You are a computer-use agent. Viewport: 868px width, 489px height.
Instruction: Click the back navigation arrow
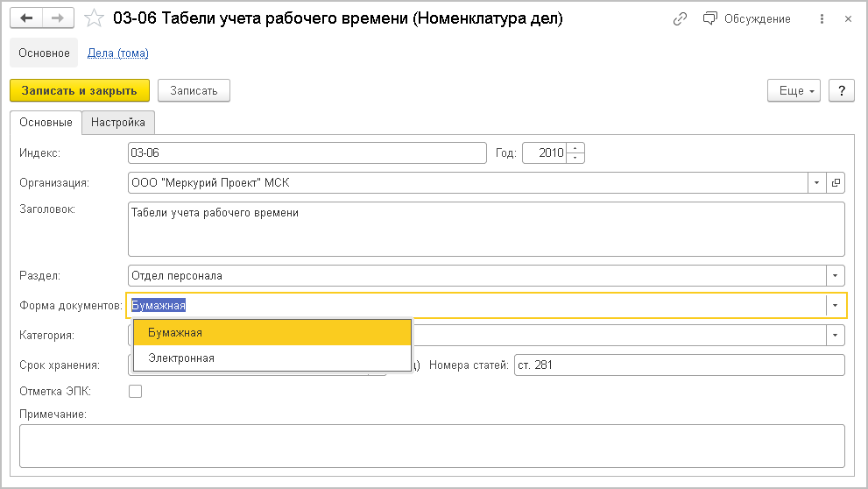tap(28, 18)
